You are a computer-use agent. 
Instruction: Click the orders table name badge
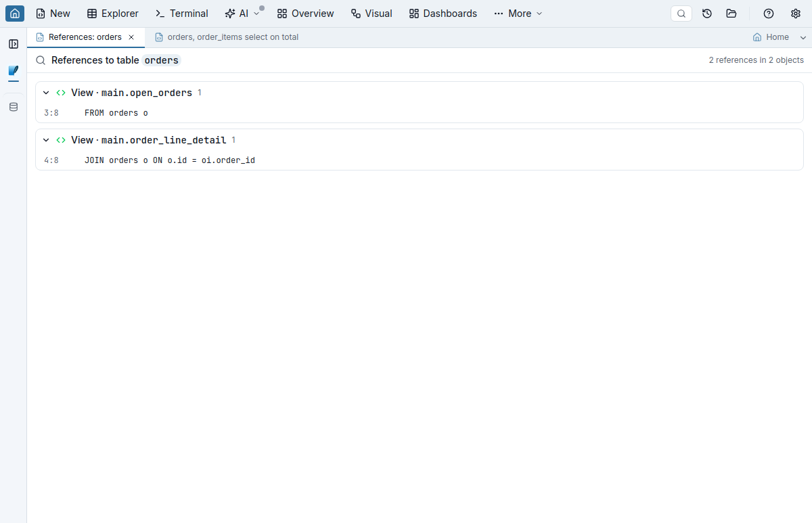tap(162, 60)
